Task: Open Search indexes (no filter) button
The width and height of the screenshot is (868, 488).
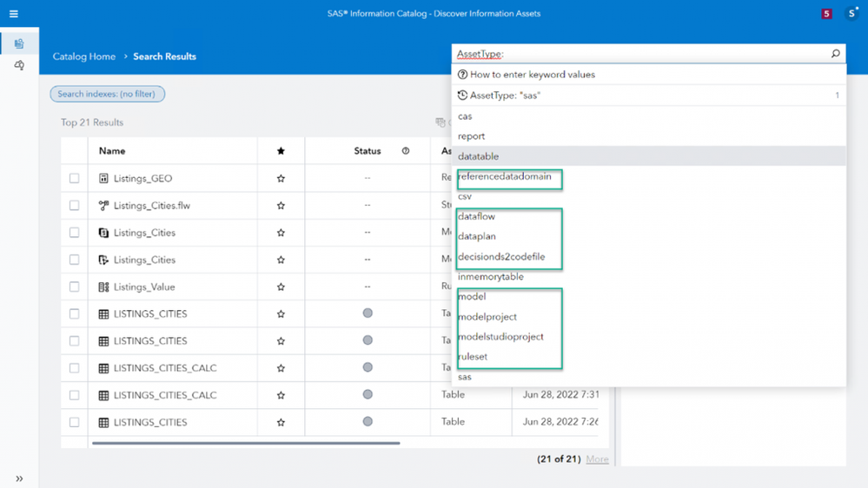Action: coord(108,94)
